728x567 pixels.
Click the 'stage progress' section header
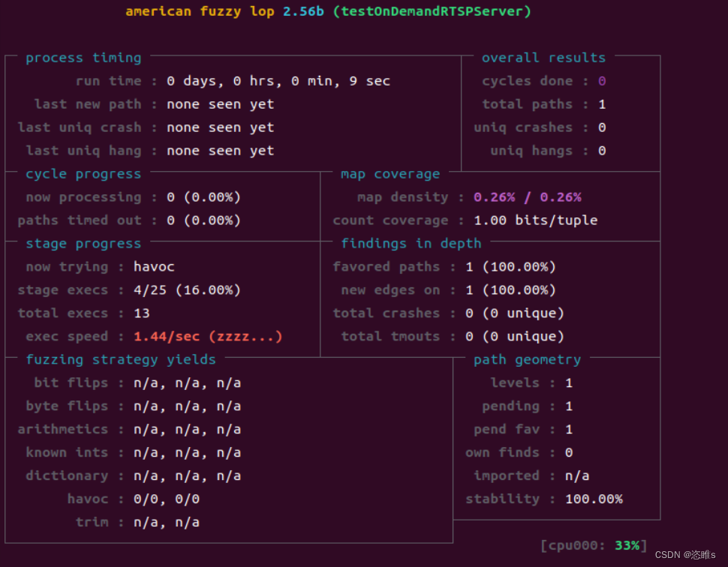click(83, 244)
